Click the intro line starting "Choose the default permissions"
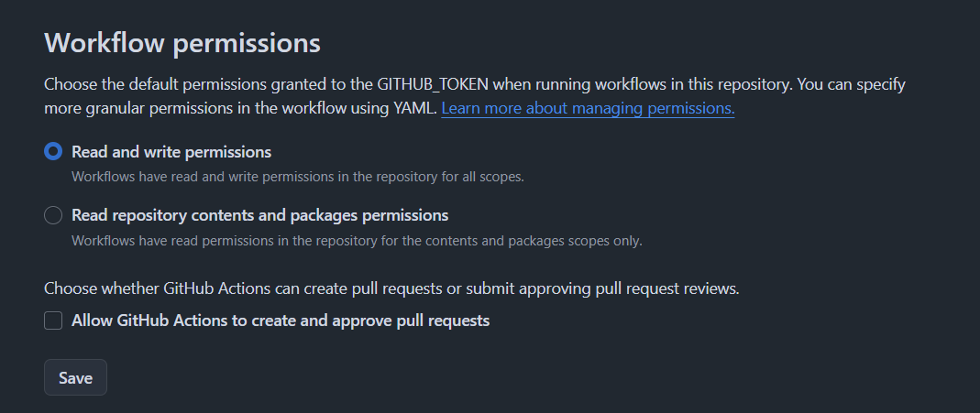The height and width of the screenshot is (413, 980). tap(474, 84)
